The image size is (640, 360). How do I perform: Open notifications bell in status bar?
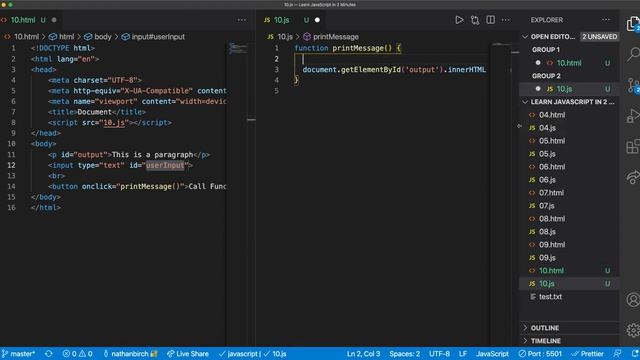635,354
